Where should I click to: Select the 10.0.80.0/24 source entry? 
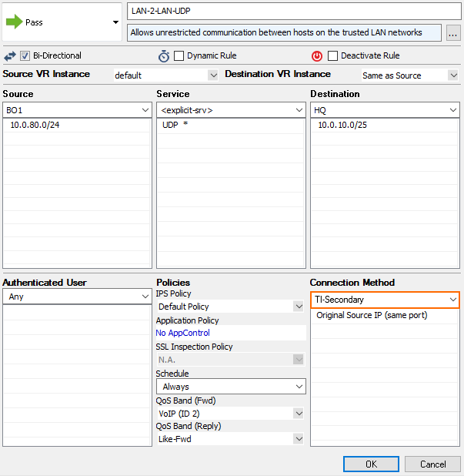pos(35,126)
